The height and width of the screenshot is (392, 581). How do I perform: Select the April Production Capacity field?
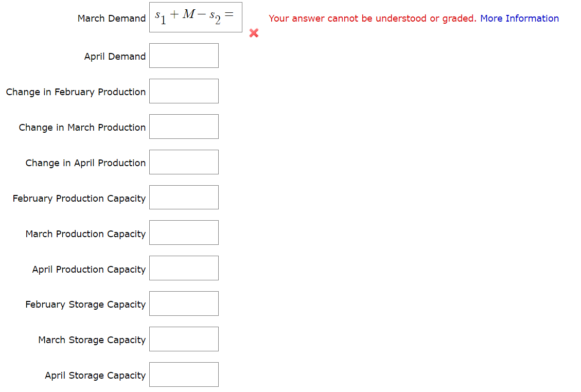[x=184, y=268]
